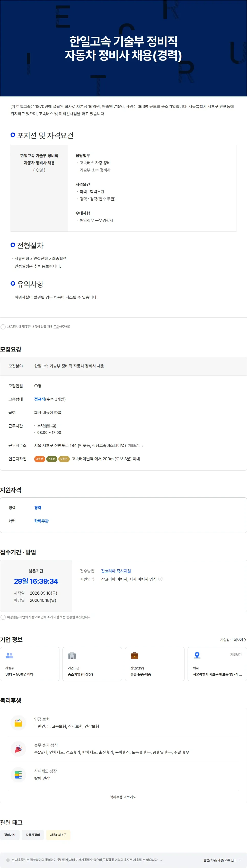Screen dimensions: 247x868
Task: Click 서울 서초구 신반포로 194 address text
Action: [x=80, y=445]
